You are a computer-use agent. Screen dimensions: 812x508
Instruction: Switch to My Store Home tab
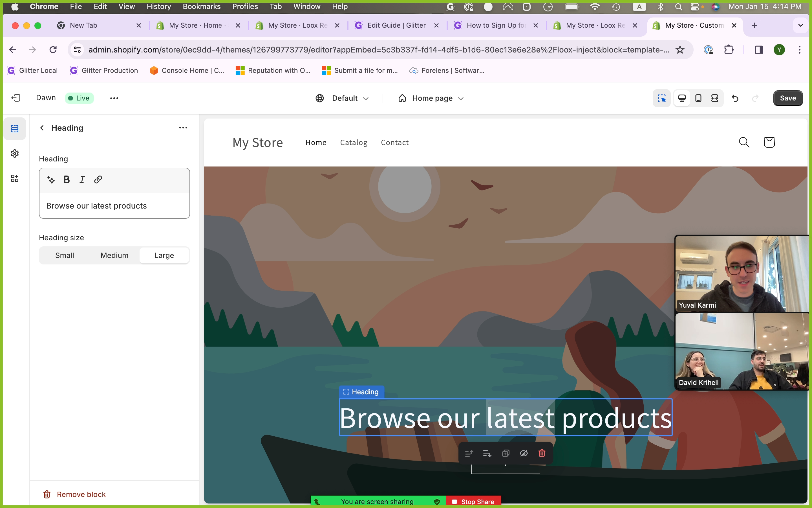[198, 25]
